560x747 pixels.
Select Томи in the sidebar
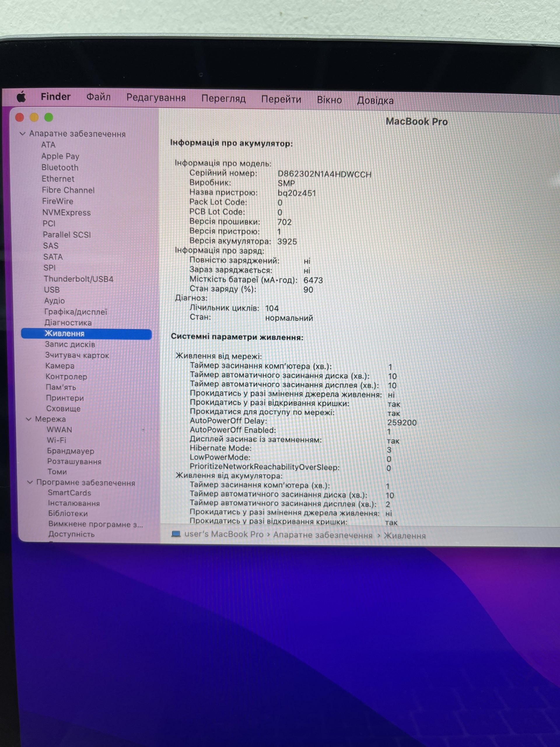pyautogui.click(x=57, y=472)
